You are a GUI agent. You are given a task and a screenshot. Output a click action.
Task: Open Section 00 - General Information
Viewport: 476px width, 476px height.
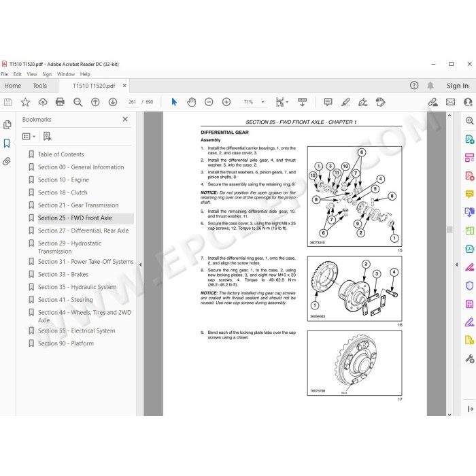point(81,167)
